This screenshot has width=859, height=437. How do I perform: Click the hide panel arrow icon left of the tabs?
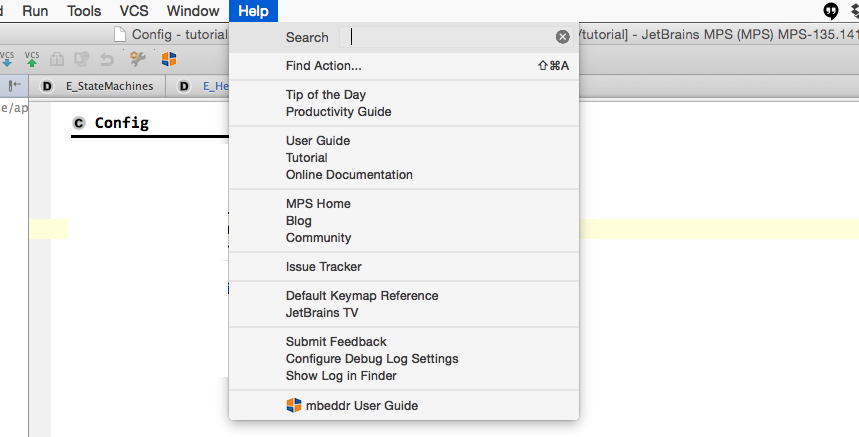[15, 85]
